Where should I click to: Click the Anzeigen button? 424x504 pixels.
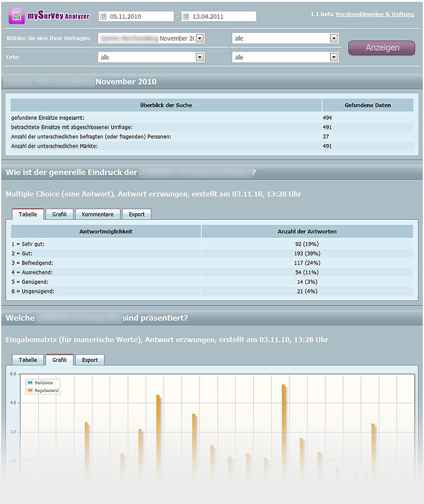tap(382, 48)
